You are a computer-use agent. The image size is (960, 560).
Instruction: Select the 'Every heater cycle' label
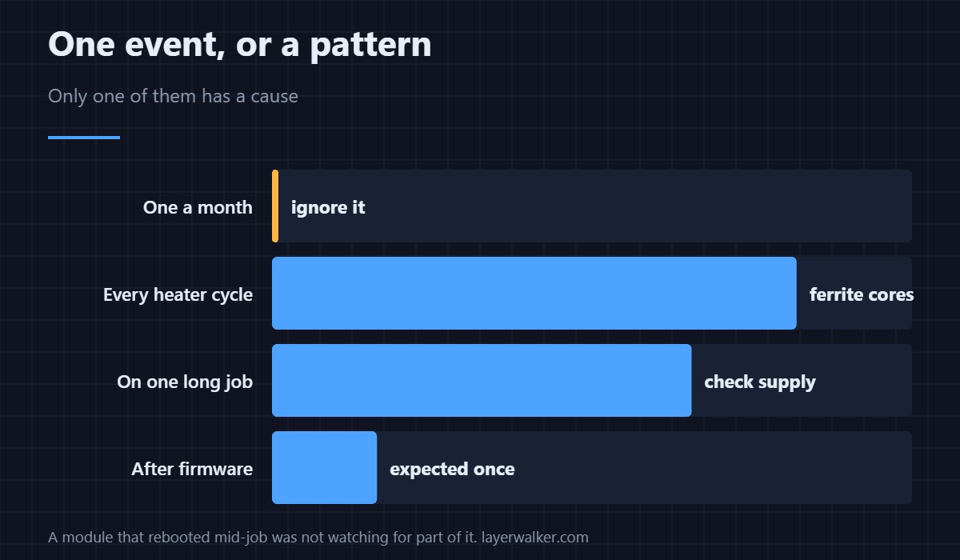[x=178, y=294]
